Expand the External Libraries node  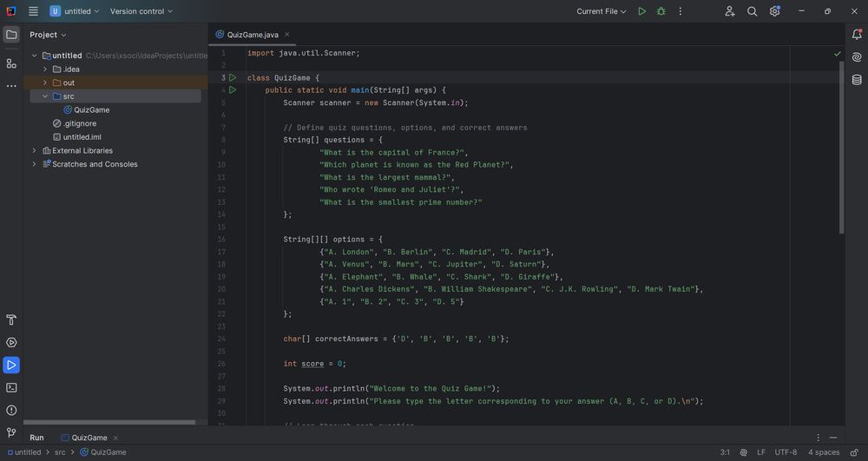tap(35, 150)
